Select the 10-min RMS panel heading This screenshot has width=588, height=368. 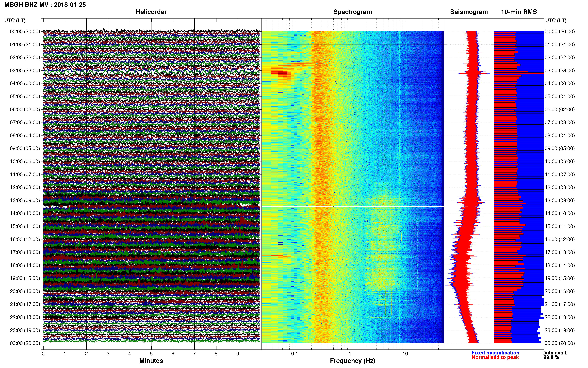pos(519,12)
